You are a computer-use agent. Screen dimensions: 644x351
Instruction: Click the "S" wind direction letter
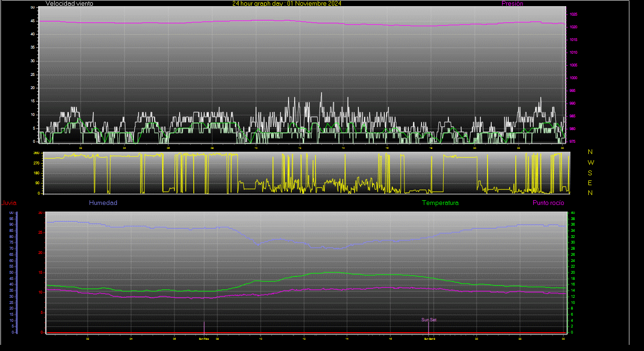[x=590, y=172]
